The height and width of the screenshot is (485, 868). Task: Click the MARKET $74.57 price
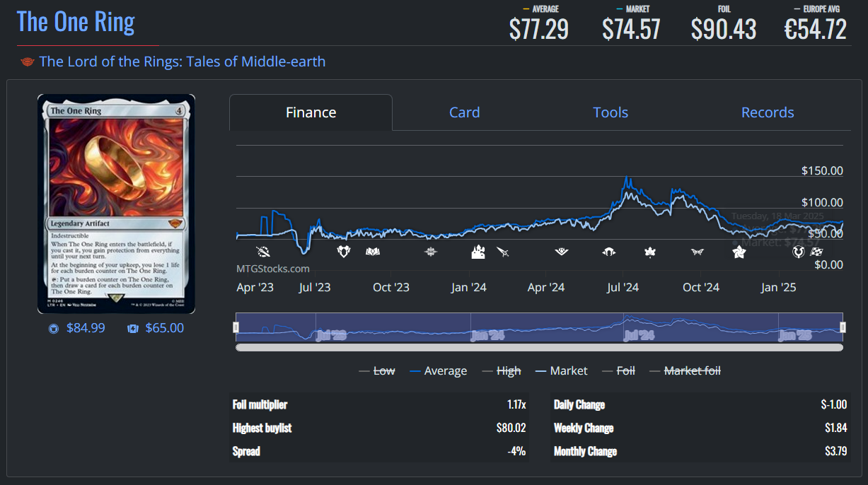[x=631, y=28]
